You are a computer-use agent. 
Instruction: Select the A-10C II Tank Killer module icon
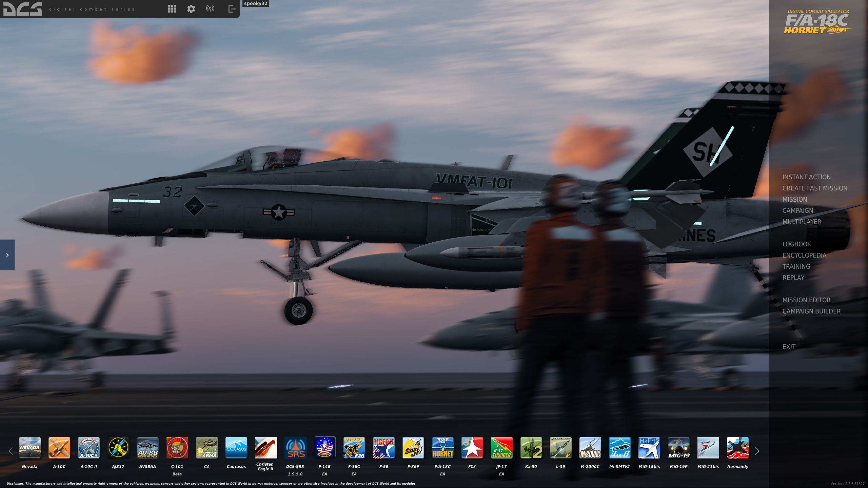tap(88, 448)
